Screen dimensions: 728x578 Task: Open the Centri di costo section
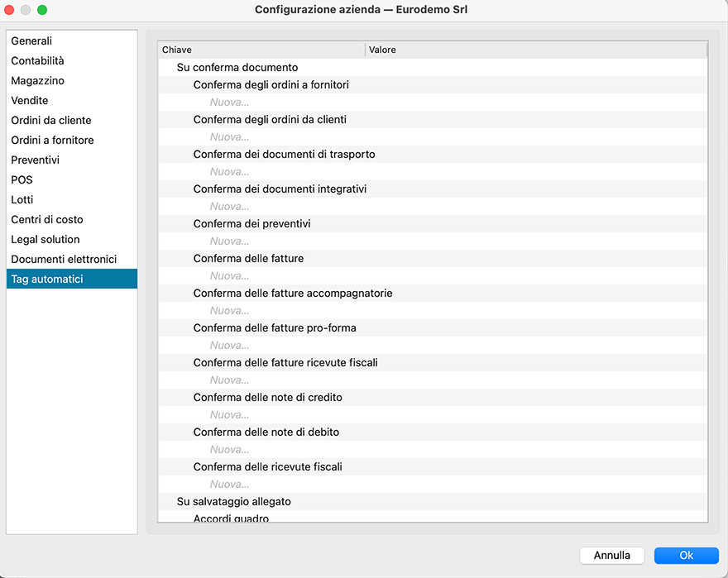point(47,219)
